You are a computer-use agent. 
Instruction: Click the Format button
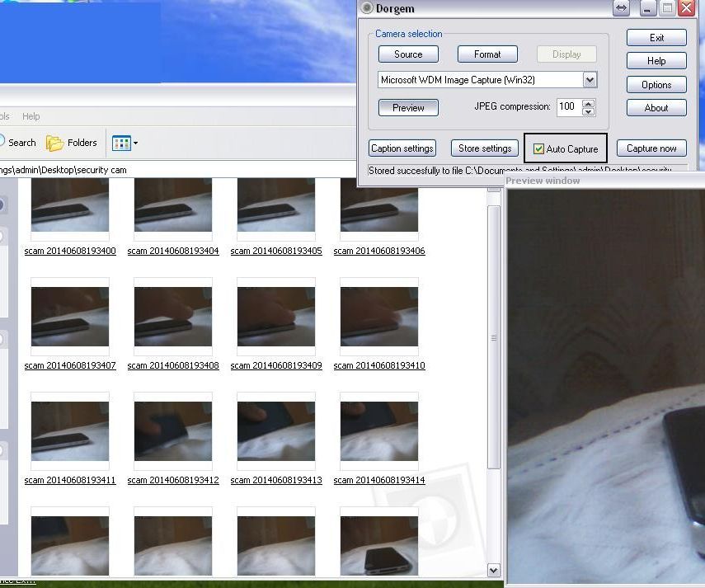coord(487,54)
